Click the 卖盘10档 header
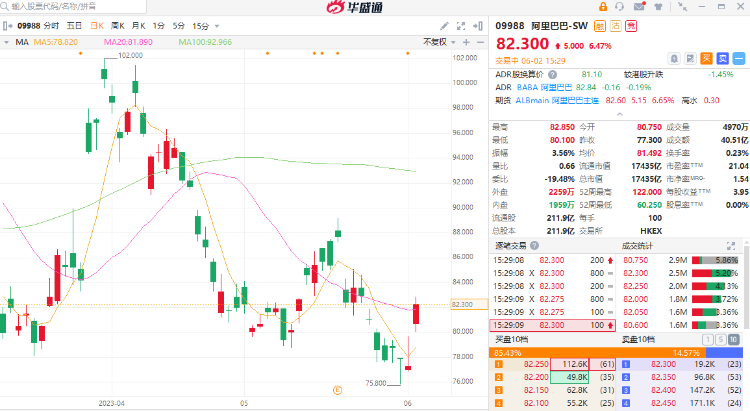Image resolution: width=750 pixels, height=411 pixels. point(639,340)
